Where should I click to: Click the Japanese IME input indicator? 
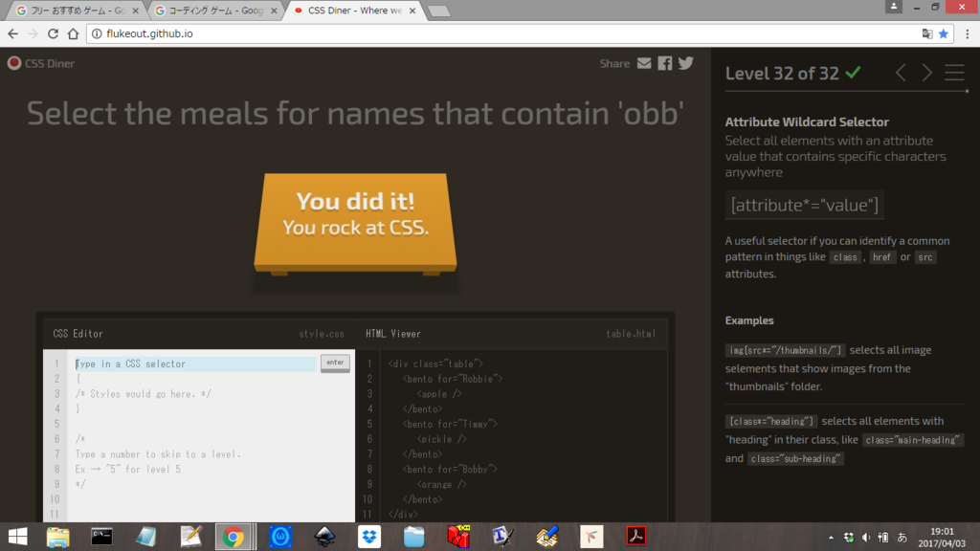coord(902,538)
